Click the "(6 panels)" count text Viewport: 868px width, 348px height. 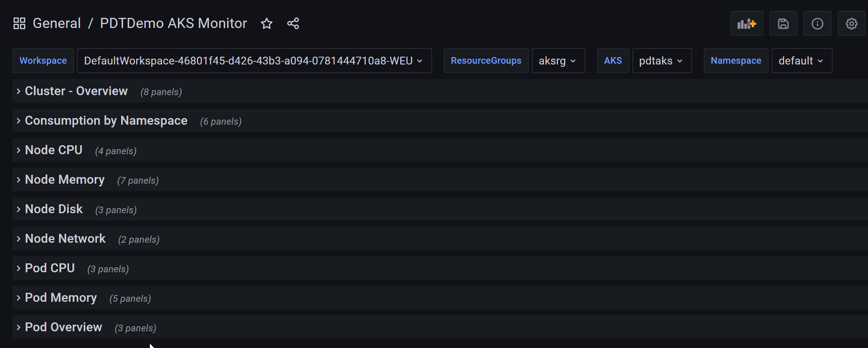tap(221, 122)
